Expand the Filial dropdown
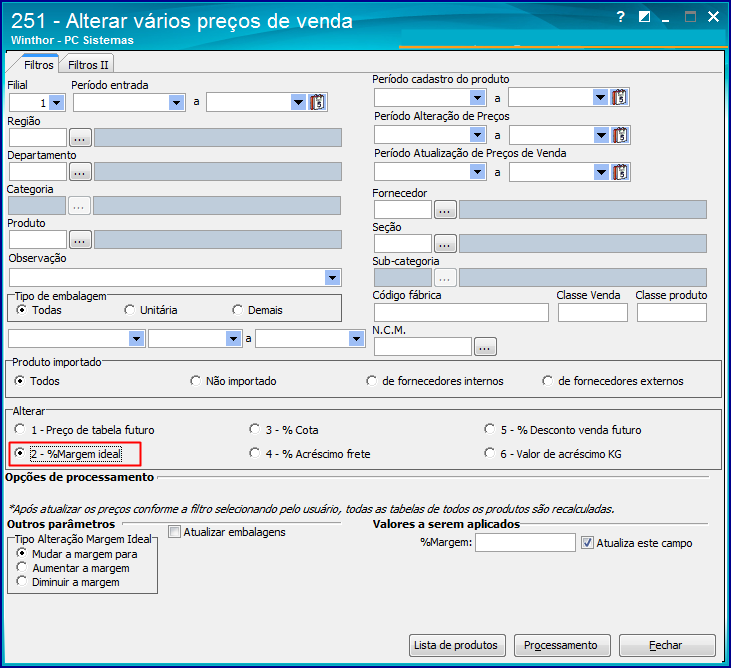731x668 pixels. click(57, 103)
